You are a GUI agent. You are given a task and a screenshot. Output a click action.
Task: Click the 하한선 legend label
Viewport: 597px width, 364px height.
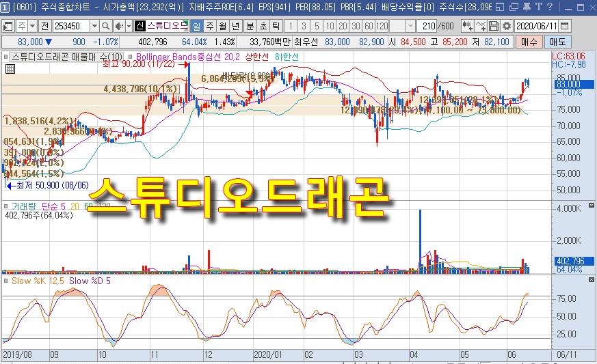(287, 57)
